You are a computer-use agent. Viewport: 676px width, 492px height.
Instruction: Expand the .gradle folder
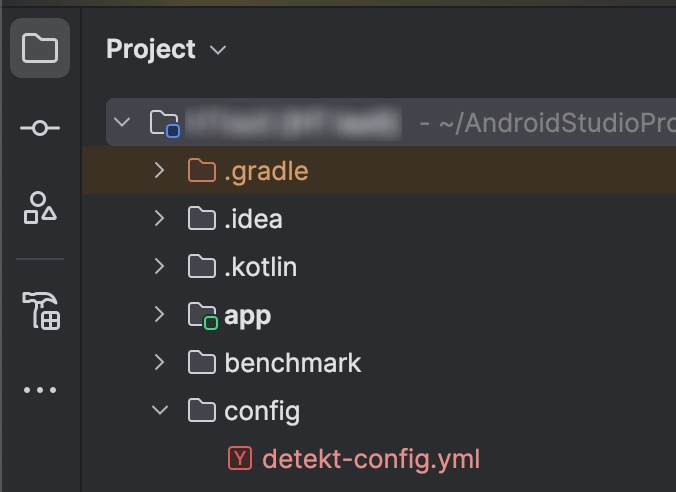point(160,170)
